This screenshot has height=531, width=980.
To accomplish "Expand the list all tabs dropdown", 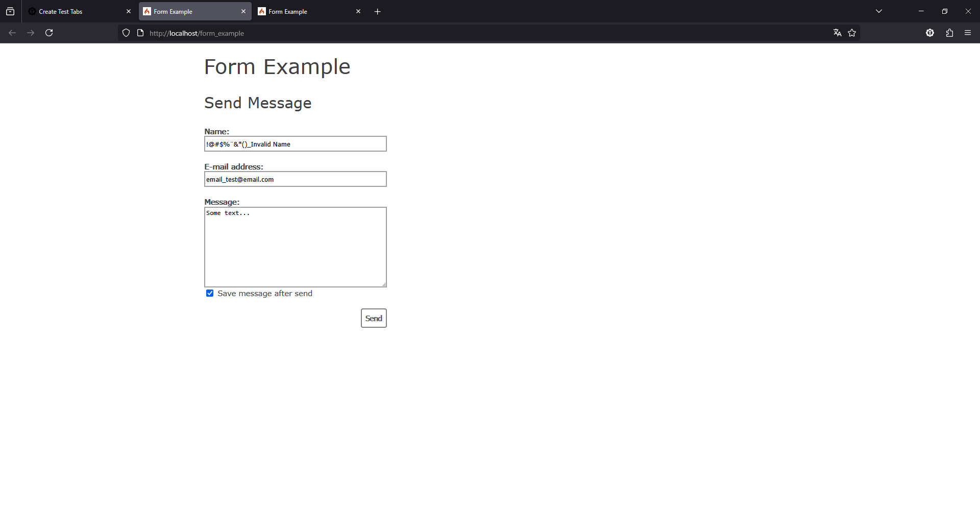I will [x=879, y=11].
